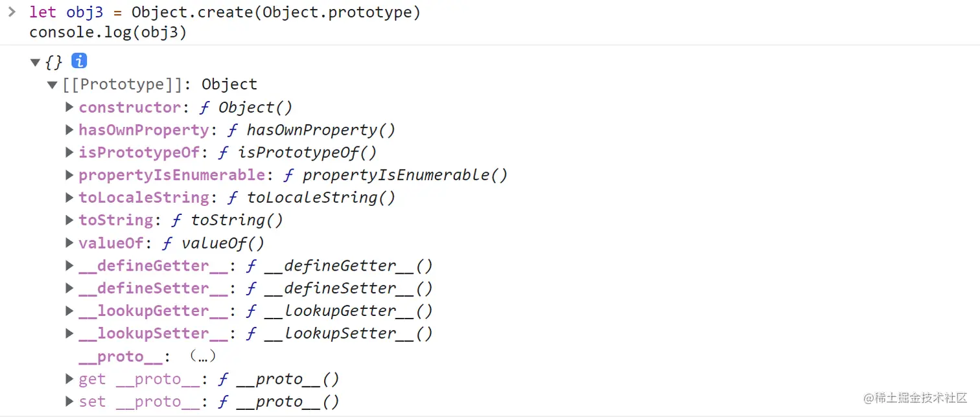Collapse the top-level {} object
The height and width of the screenshot is (417, 980).
coord(35,62)
